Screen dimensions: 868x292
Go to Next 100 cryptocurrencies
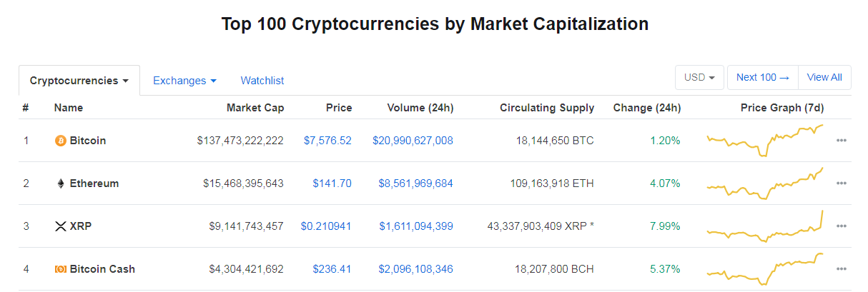click(x=762, y=77)
